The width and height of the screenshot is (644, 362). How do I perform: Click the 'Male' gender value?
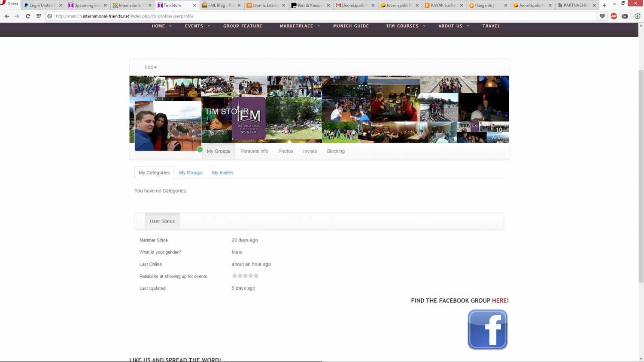click(237, 252)
